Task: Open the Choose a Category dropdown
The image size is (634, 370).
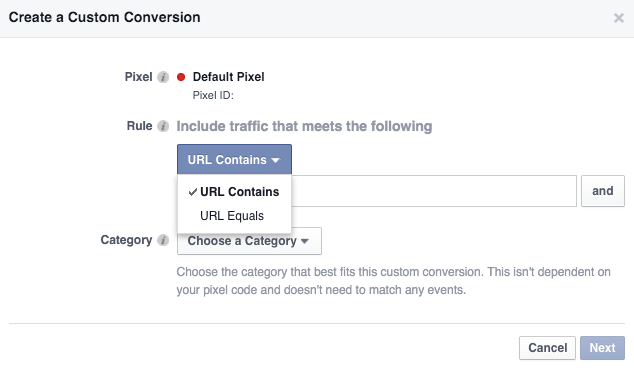Action: point(249,241)
